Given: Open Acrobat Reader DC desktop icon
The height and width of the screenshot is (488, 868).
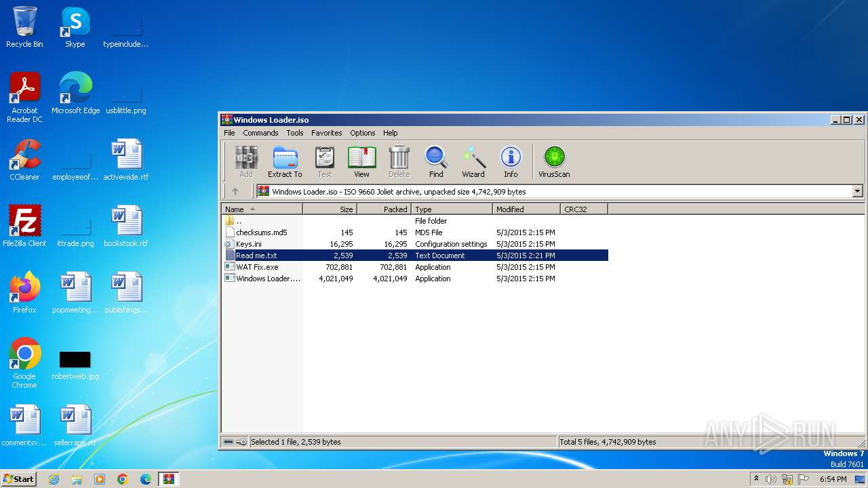Looking at the screenshot, I should [24, 97].
